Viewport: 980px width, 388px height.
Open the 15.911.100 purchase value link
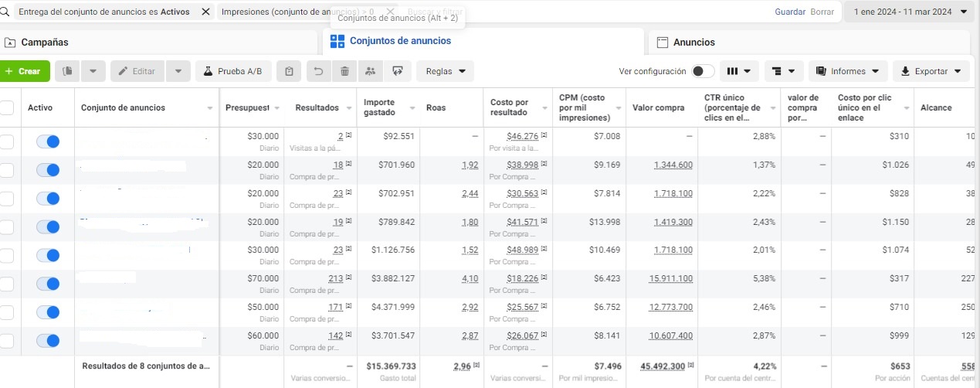point(671,279)
